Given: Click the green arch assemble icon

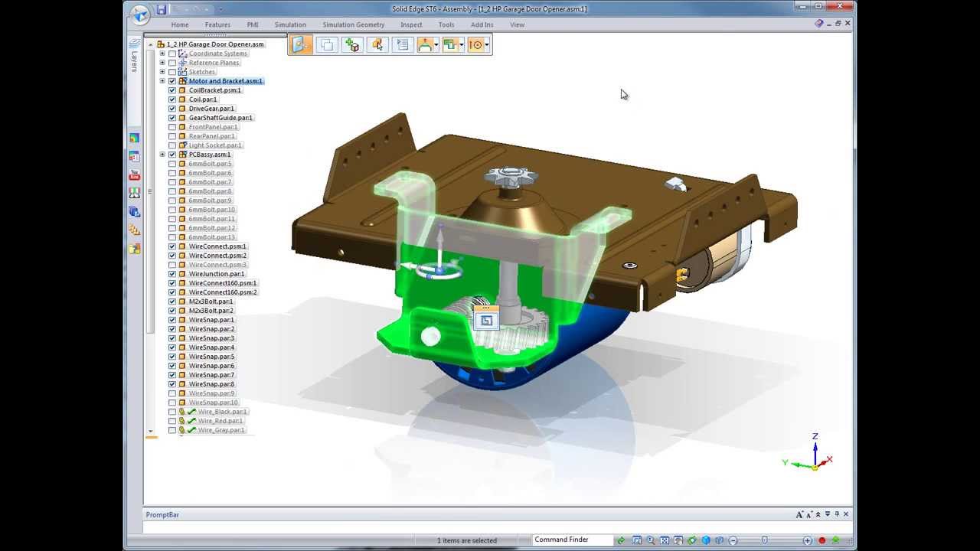Looking at the screenshot, I should [425, 45].
